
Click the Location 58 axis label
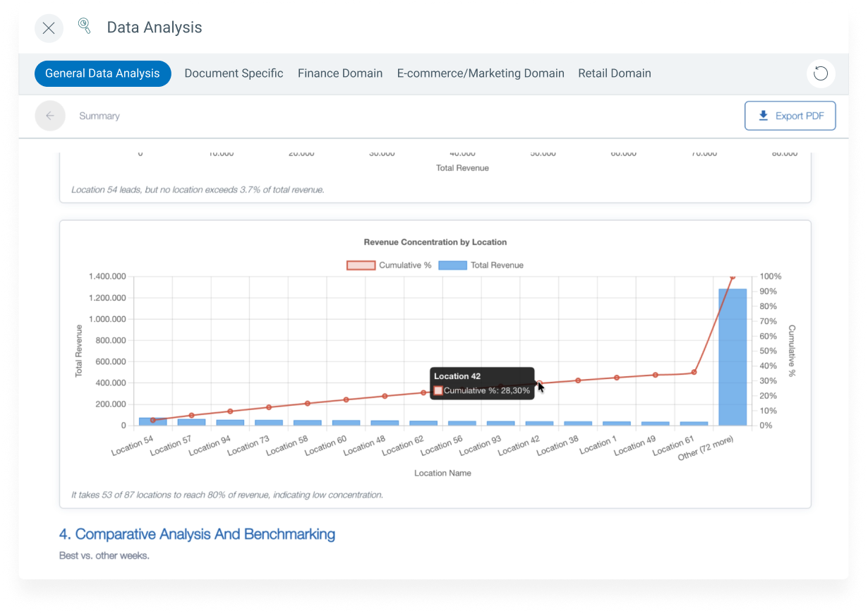287,446
